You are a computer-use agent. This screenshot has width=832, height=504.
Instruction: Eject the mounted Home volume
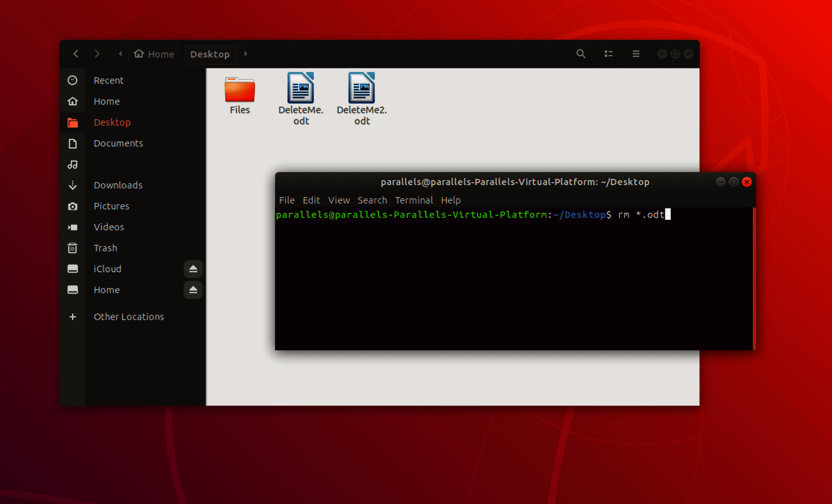193,289
